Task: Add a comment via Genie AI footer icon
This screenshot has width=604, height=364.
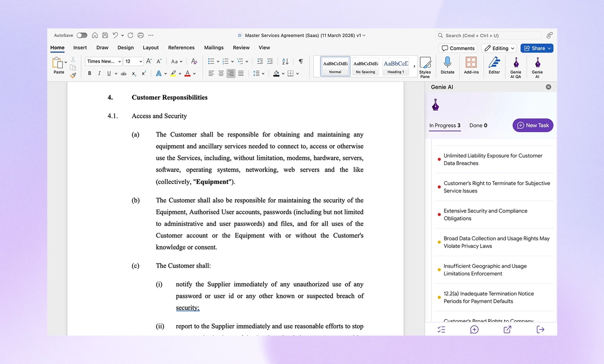Action: click(474, 329)
